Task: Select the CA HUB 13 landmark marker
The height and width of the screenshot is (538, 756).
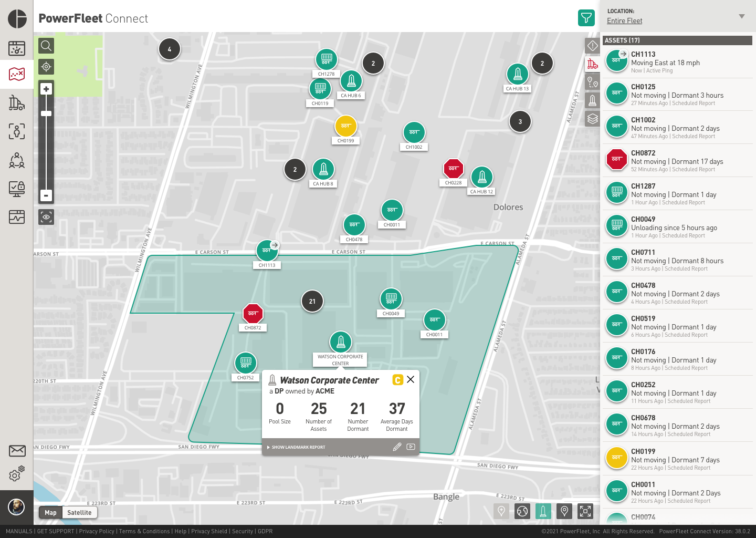Action: point(518,74)
